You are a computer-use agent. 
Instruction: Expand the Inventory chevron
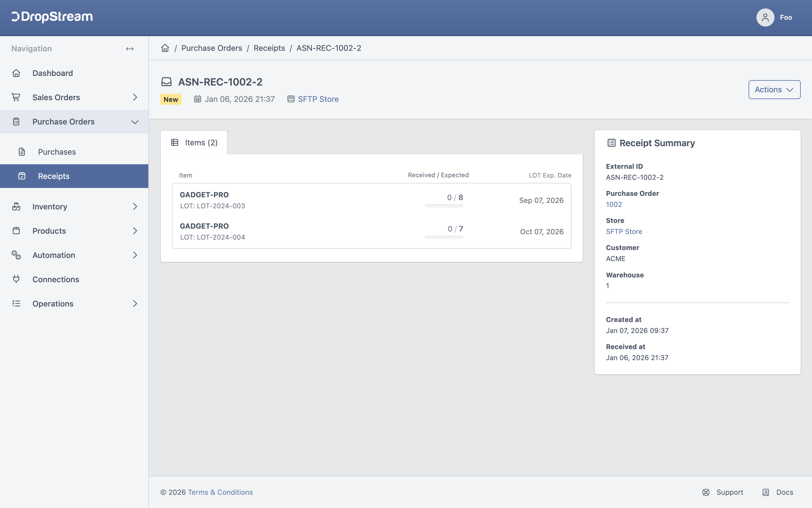[x=135, y=206]
